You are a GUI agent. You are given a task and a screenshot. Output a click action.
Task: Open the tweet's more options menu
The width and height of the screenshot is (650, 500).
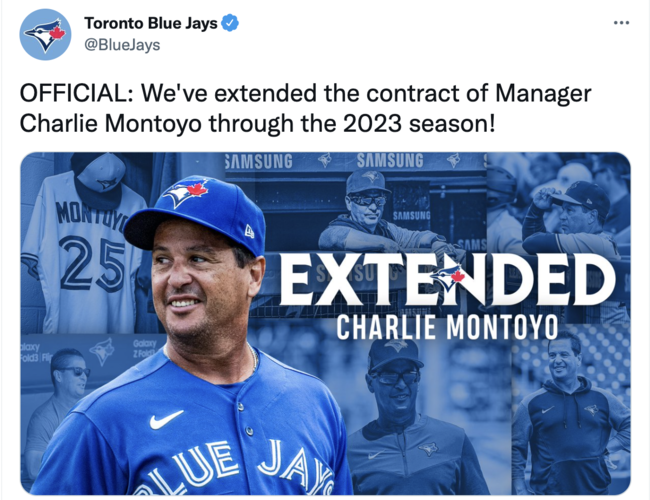click(621, 23)
